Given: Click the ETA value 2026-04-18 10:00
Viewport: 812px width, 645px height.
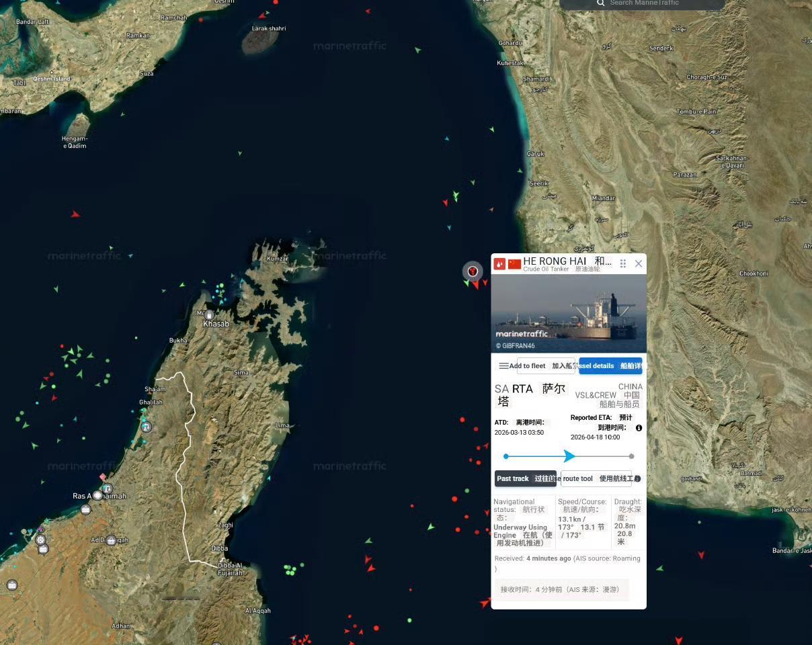Looking at the screenshot, I should point(596,437).
